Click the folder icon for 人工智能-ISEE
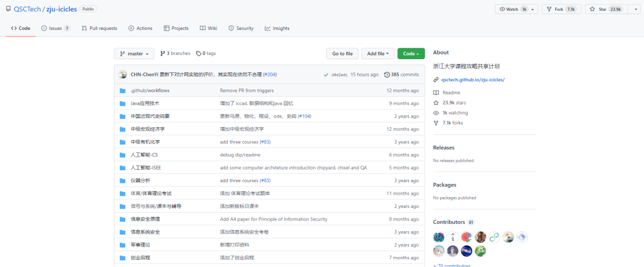The width and height of the screenshot is (644, 267). point(122,168)
